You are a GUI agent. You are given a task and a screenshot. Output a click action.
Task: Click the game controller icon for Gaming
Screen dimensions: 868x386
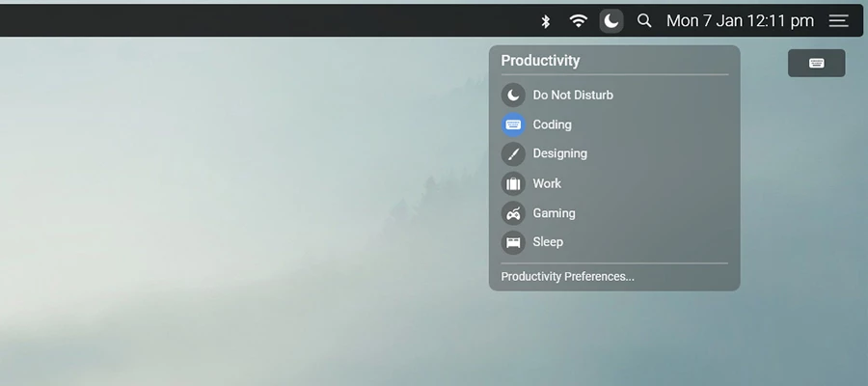tap(513, 213)
